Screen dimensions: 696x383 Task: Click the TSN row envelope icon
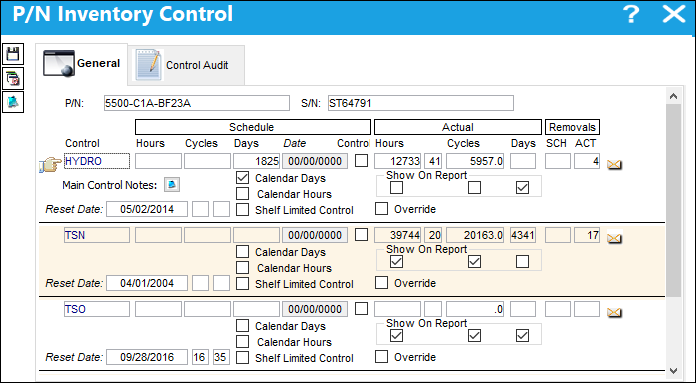click(614, 239)
